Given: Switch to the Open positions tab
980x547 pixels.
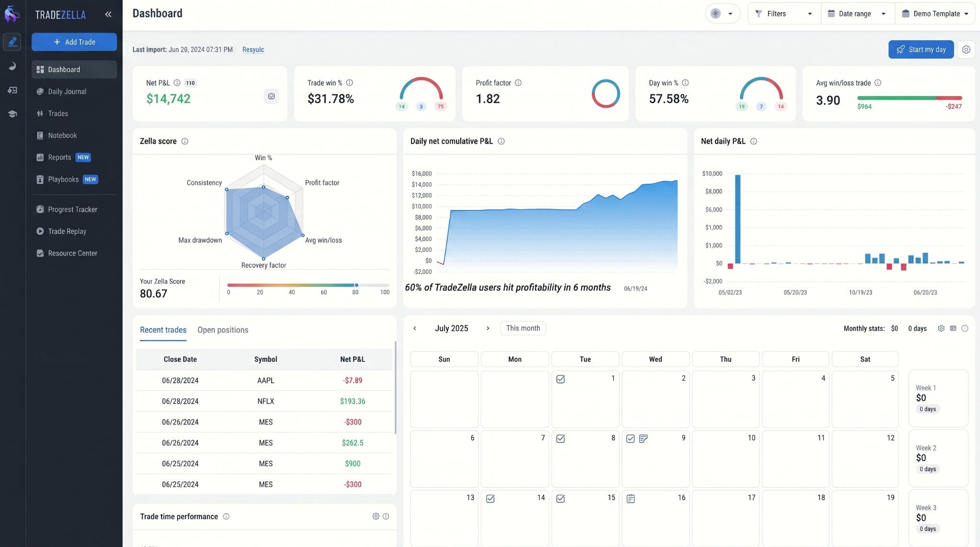Looking at the screenshot, I should tap(223, 330).
